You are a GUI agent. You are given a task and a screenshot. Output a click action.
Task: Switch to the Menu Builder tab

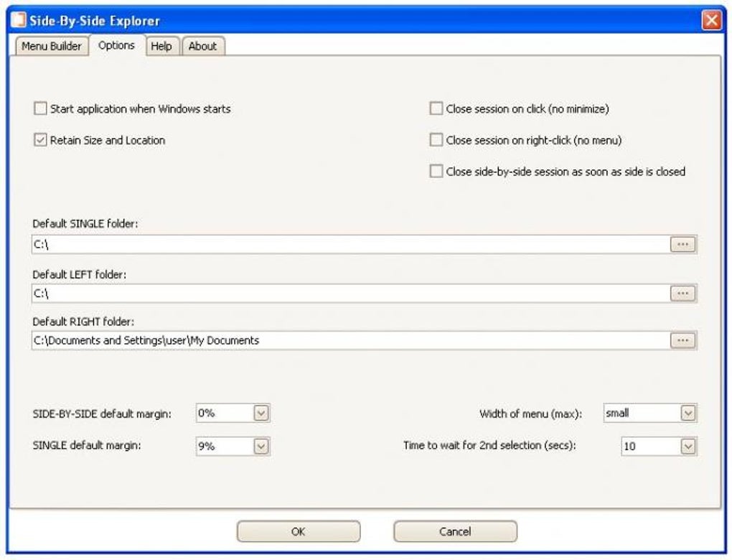tap(52, 46)
